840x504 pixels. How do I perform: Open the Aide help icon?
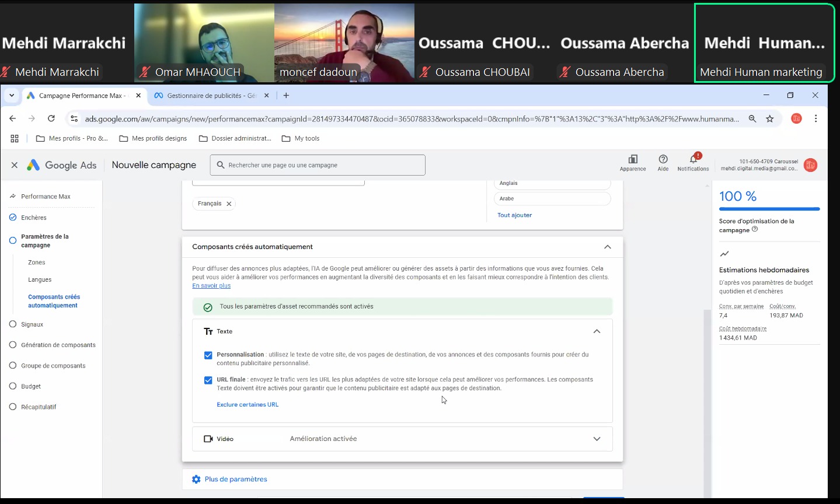pos(663,159)
